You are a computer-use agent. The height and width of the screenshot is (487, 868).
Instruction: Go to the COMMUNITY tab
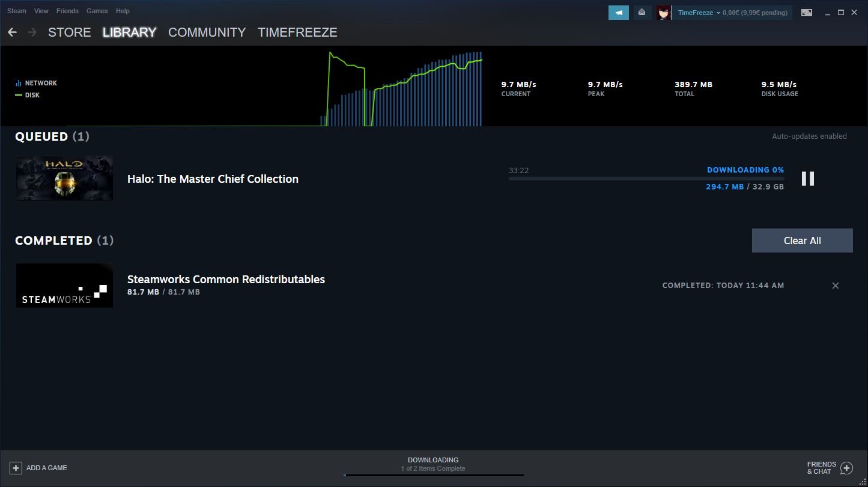[207, 32]
